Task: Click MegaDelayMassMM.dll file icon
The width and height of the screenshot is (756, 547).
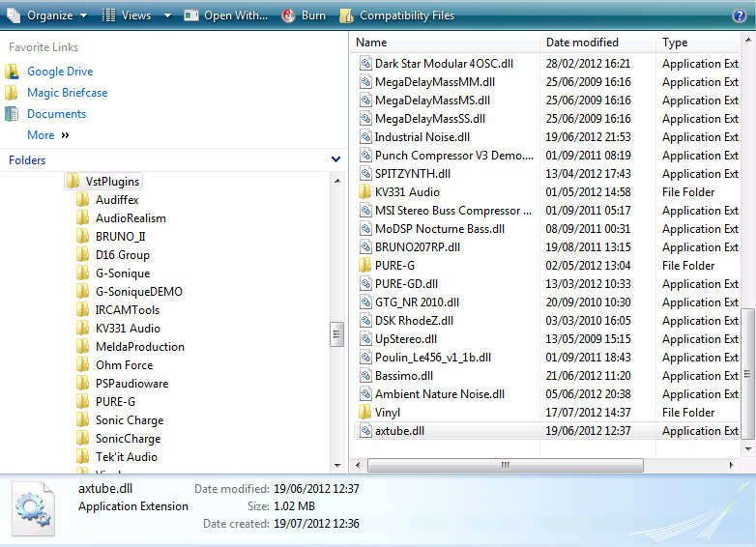Action: [366, 81]
